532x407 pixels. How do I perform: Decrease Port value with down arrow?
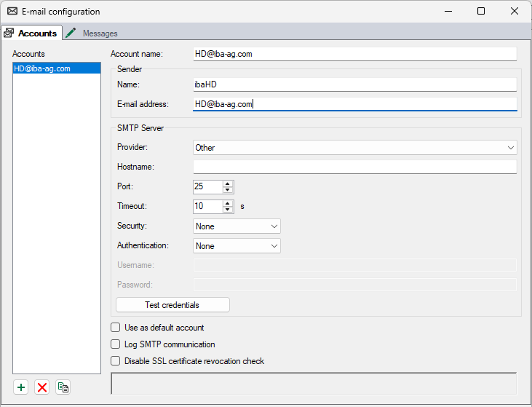(228, 190)
